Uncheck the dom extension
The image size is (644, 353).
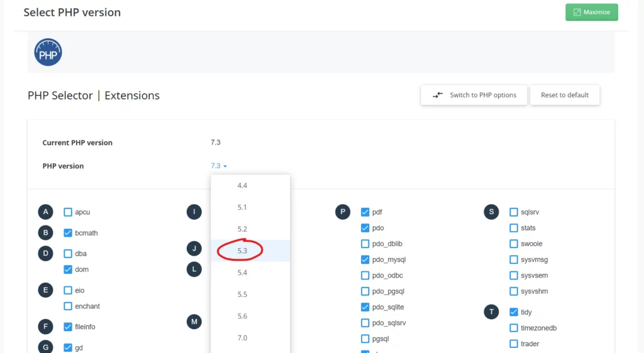pyautogui.click(x=68, y=269)
